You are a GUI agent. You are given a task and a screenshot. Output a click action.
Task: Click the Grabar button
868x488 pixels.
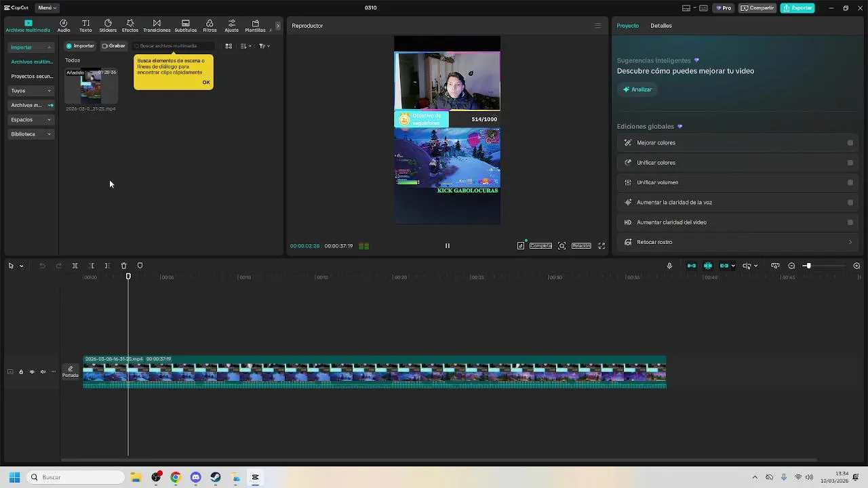(113, 46)
